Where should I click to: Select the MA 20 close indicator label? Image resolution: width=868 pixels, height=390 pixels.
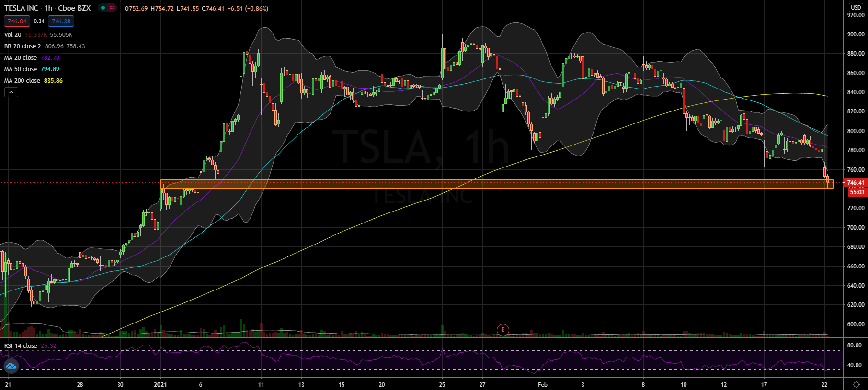21,58
